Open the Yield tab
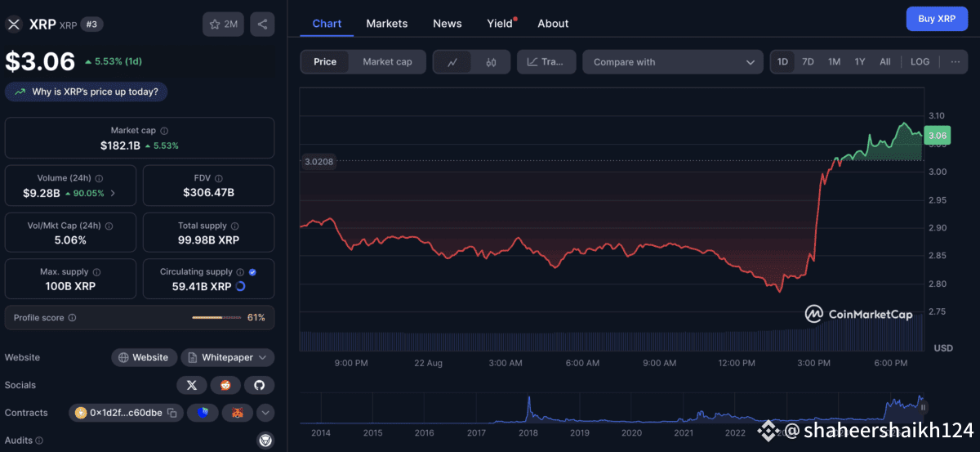The height and width of the screenshot is (452, 980). [500, 24]
